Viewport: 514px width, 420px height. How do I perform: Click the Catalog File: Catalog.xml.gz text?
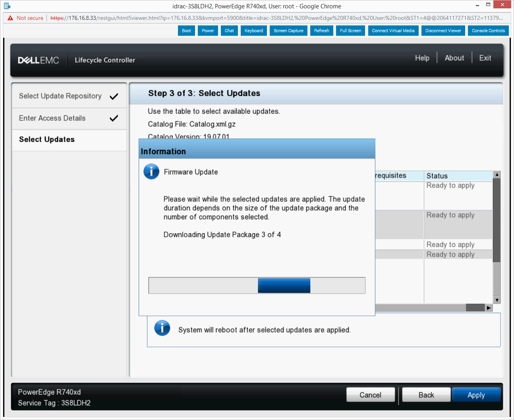[x=192, y=124]
